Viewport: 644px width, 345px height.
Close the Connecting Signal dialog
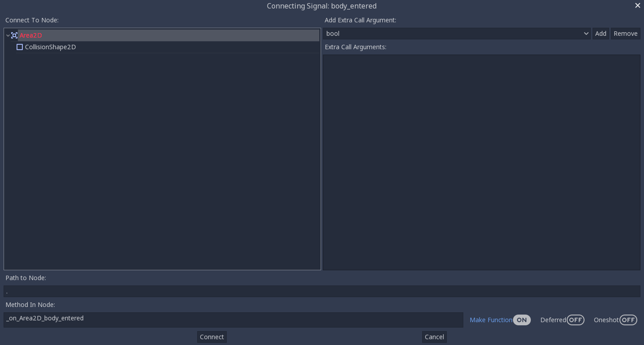pyautogui.click(x=638, y=6)
